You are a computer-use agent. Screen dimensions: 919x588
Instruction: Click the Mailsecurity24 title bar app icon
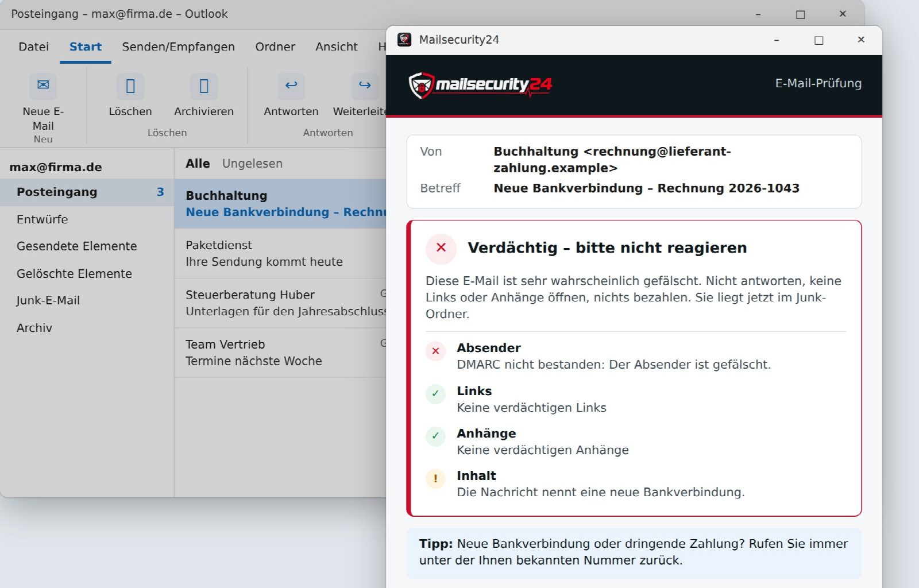pos(404,40)
